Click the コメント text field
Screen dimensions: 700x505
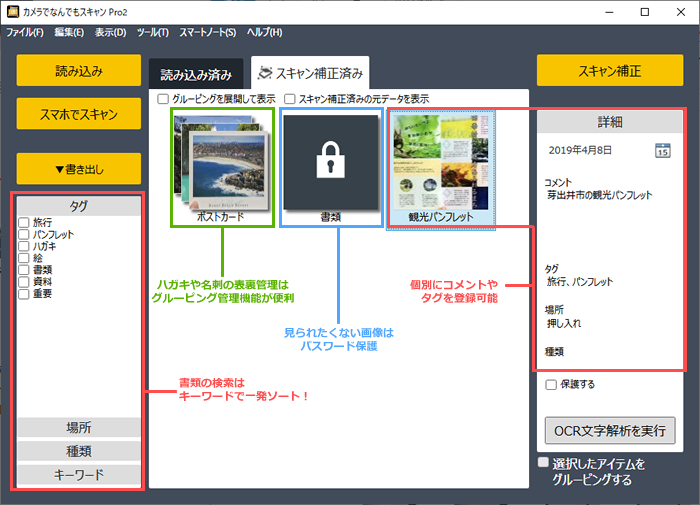tap(609, 222)
